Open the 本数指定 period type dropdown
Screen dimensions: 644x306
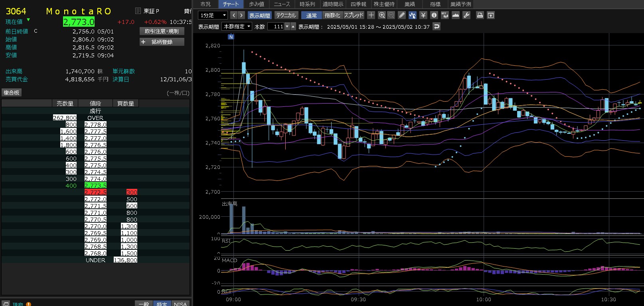coord(237,26)
